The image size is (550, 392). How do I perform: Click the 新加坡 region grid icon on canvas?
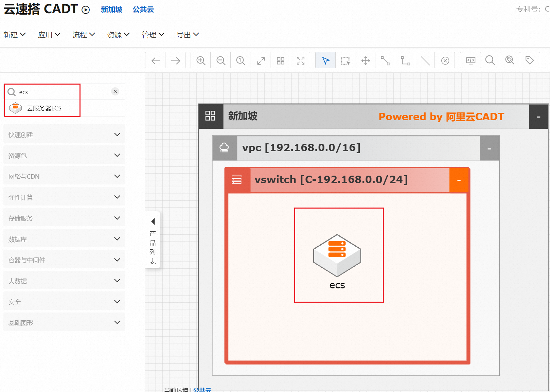pos(211,116)
